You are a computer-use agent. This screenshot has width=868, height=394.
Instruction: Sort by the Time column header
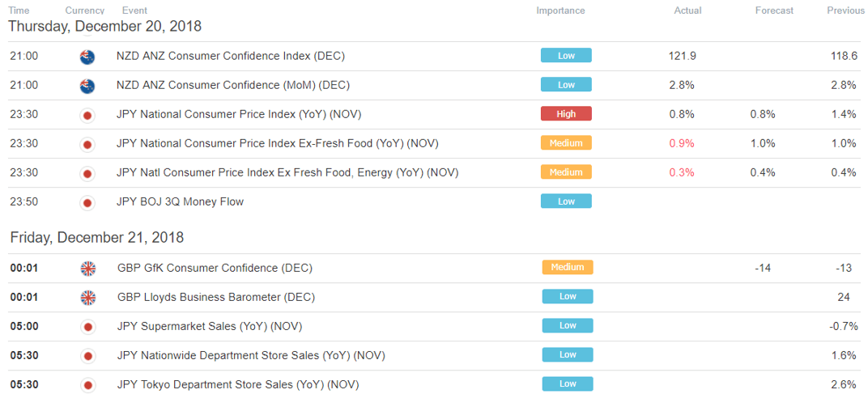(x=19, y=11)
